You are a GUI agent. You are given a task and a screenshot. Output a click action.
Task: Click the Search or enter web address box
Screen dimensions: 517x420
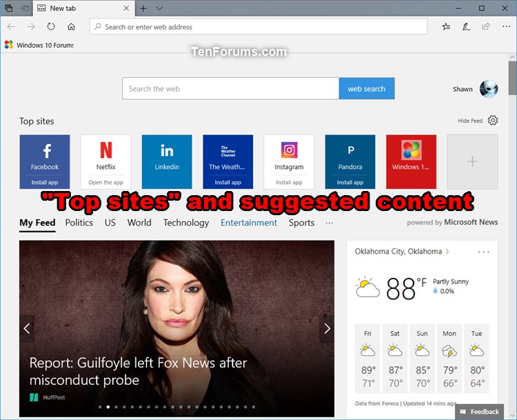[x=258, y=27]
